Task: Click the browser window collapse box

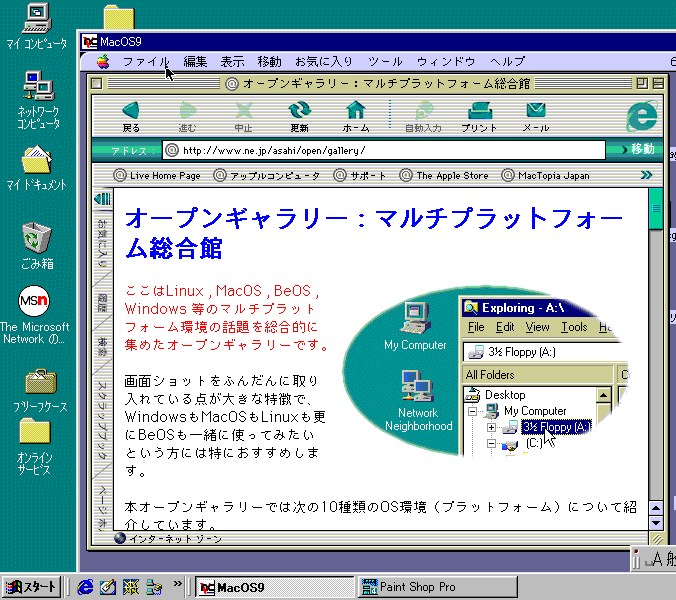Action: coord(658,83)
